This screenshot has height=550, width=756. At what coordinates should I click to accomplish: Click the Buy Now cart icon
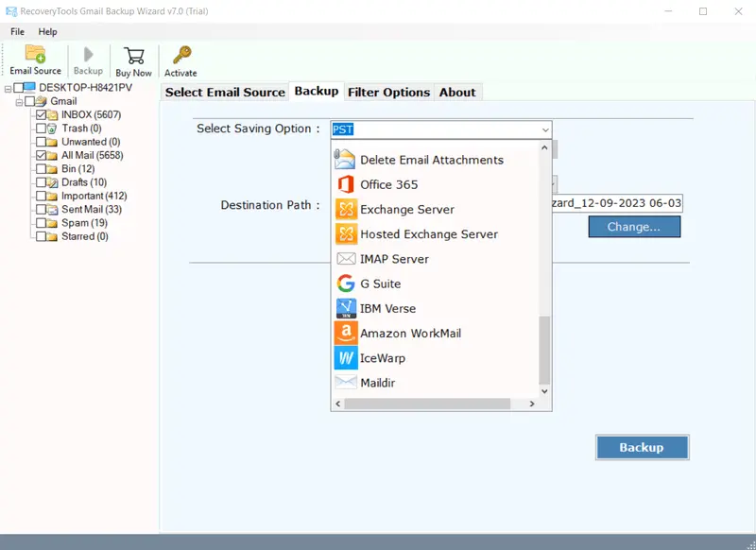(133, 55)
